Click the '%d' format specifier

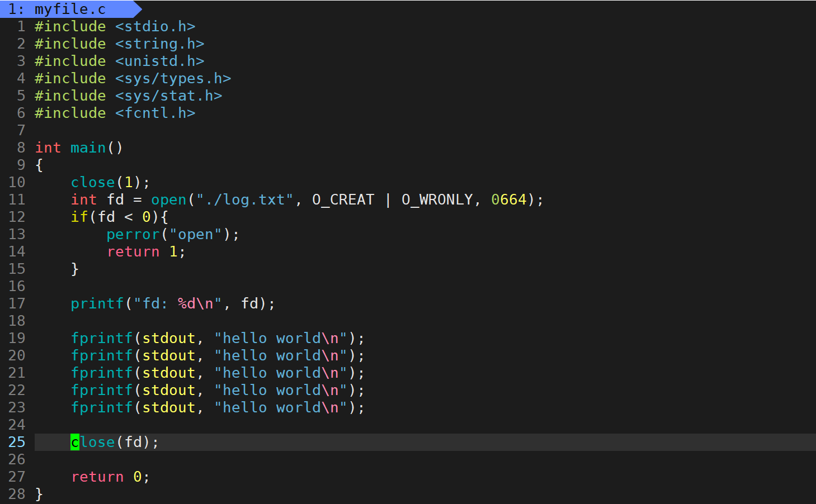click(187, 303)
